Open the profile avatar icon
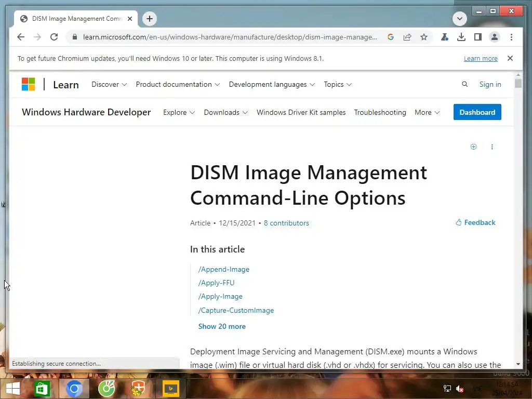This screenshot has width=532, height=399. click(x=495, y=37)
